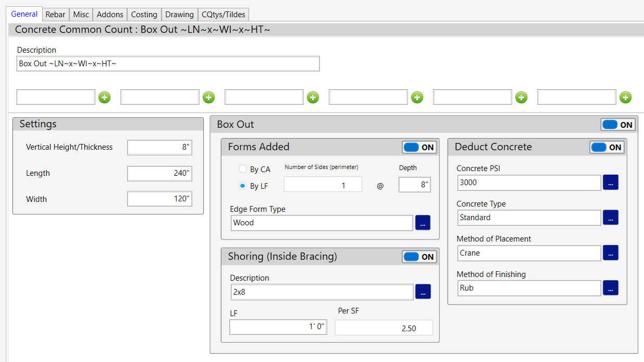644x362 pixels.
Task: Disable Shoring (Inside Bracing) toggle
Action: click(x=419, y=257)
